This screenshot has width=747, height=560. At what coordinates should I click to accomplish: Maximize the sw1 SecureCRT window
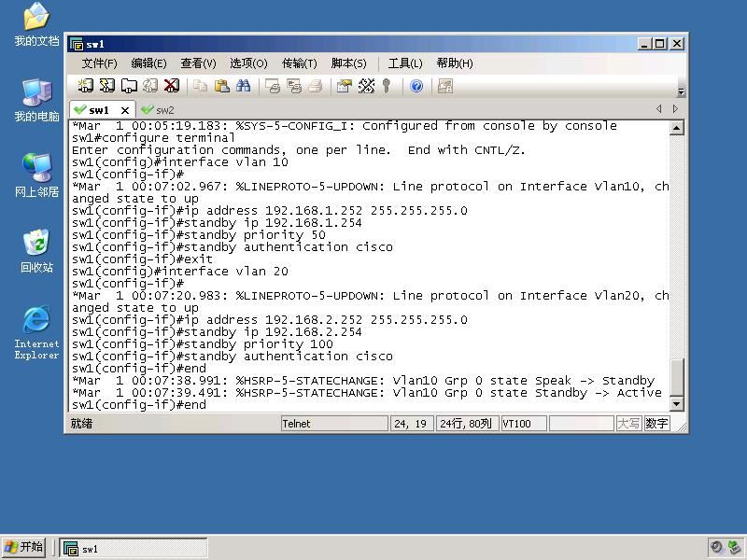(660, 44)
